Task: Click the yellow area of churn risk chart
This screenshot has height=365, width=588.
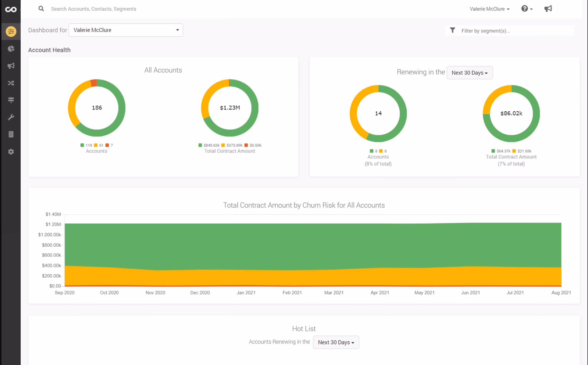Action: [313, 278]
